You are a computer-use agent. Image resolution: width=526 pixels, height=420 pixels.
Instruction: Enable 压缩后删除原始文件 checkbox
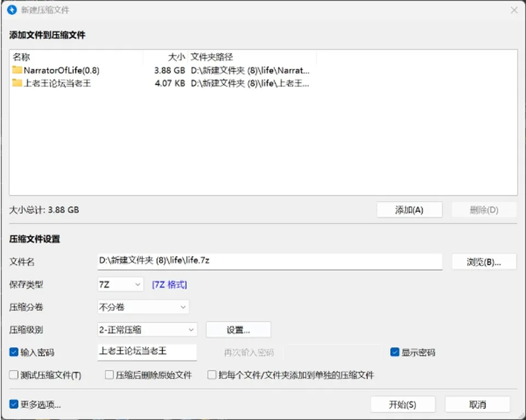click(110, 375)
